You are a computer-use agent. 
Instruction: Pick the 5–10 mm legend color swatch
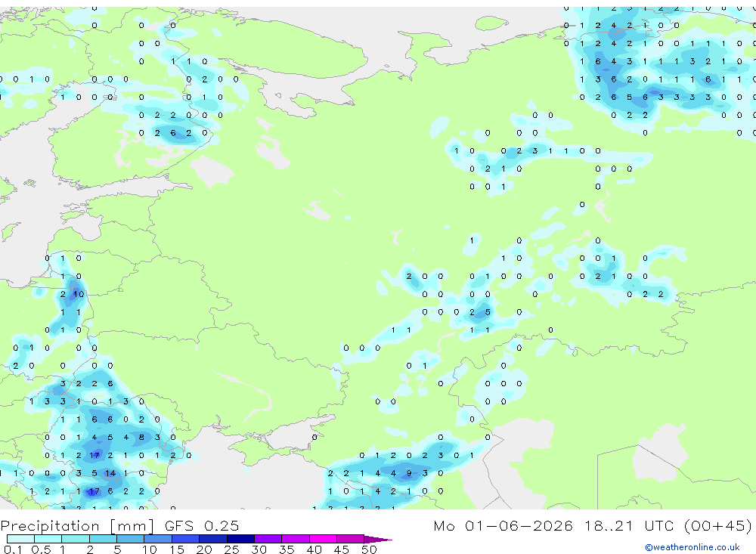pyautogui.click(x=130, y=539)
